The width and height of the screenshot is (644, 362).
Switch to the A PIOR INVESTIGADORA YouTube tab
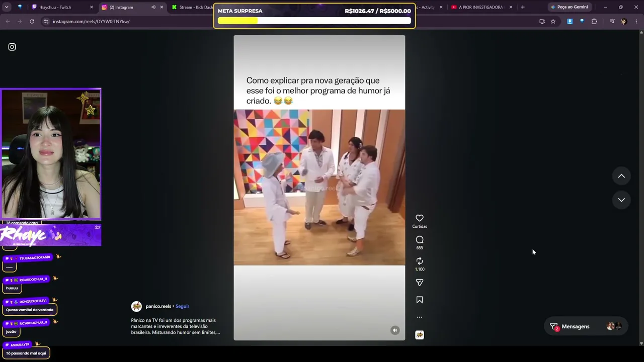[480, 7]
